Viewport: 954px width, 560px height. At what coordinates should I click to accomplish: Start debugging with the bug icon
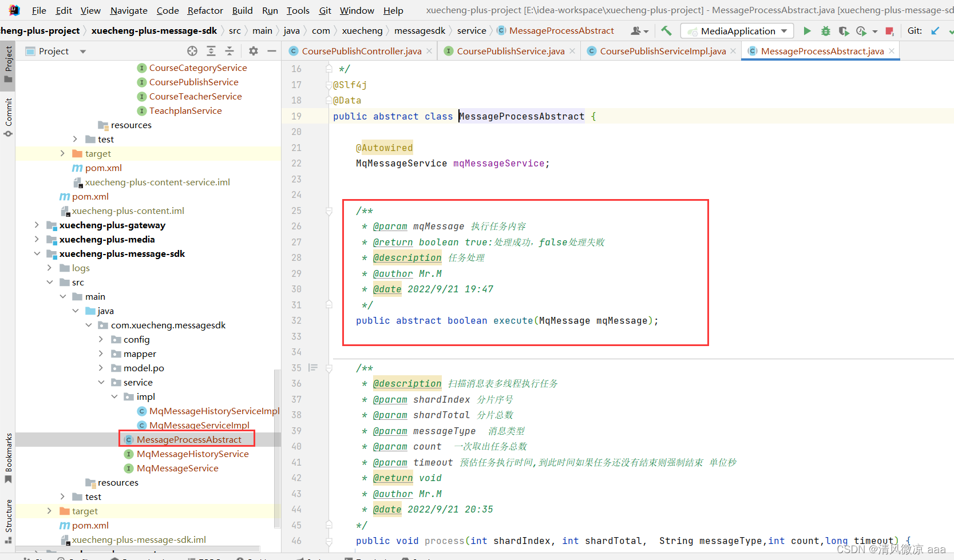click(825, 31)
